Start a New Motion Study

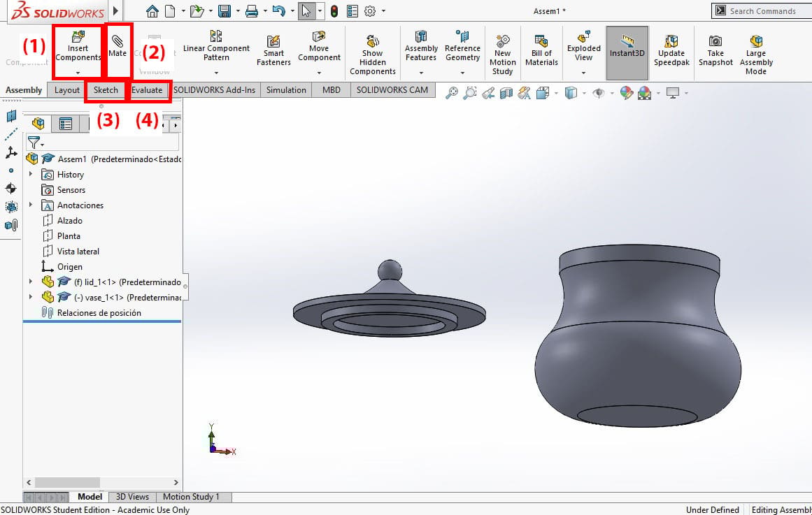pyautogui.click(x=502, y=55)
